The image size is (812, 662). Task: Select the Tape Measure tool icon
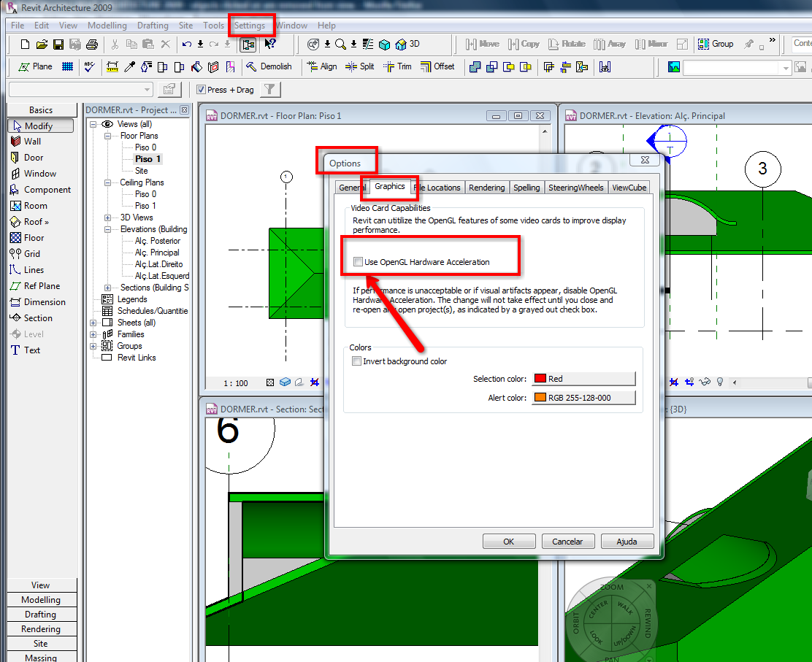[x=112, y=66]
